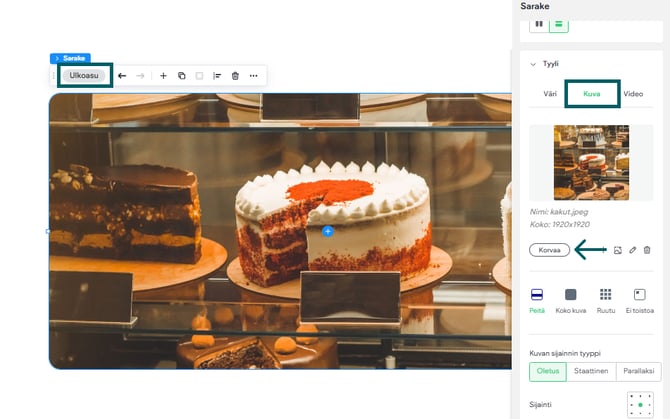Select the Peitä fill option
The image size is (670, 419).
pos(537,299)
